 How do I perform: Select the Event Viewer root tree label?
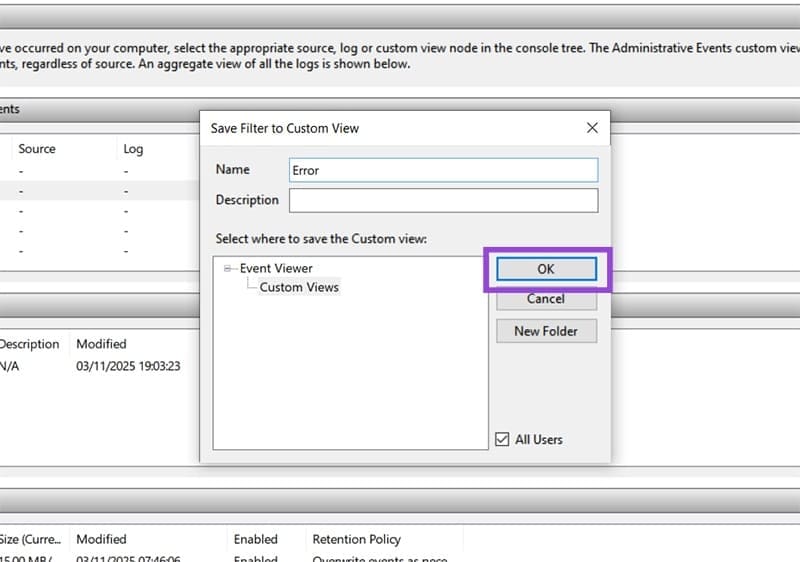click(x=276, y=268)
